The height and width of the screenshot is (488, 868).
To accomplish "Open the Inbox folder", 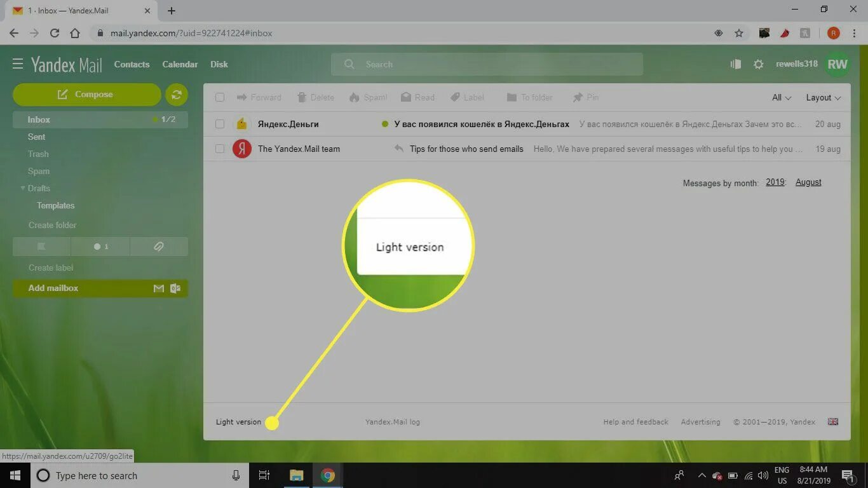I will click(x=100, y=119).
